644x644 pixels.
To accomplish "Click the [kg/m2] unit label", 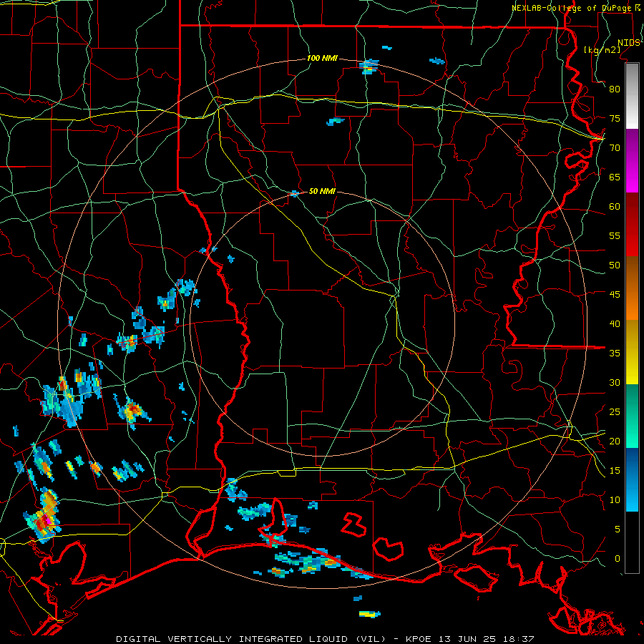I will pos(602,49).
